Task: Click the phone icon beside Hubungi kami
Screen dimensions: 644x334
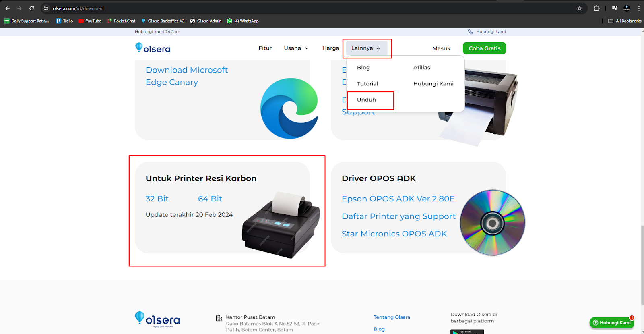Action: 471,32
